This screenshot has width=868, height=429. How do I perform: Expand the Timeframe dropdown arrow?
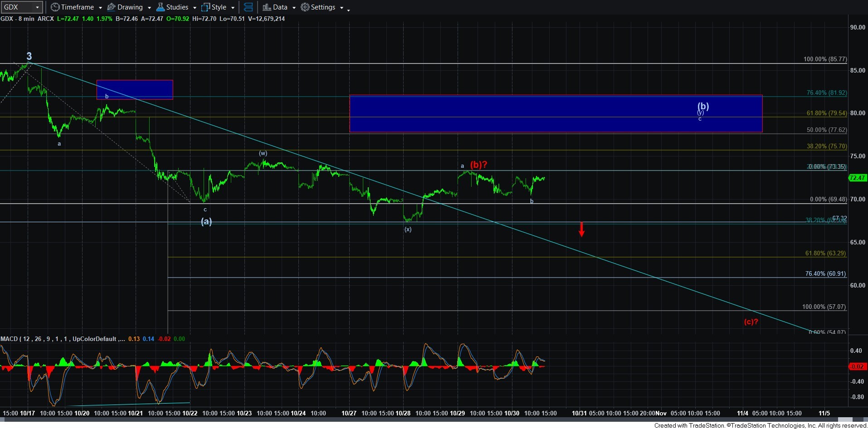tap(100, 8)
